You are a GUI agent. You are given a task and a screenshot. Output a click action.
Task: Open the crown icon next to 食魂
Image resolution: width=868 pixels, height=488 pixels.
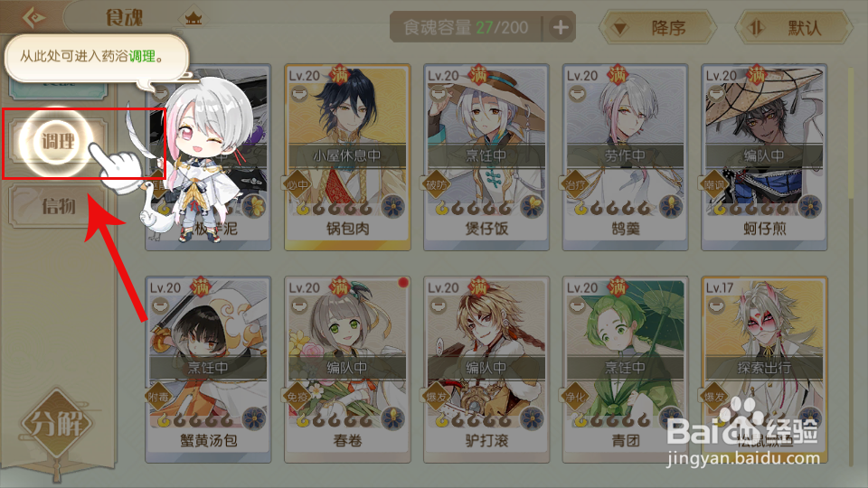pyautogui.click(x=193, y=19)
